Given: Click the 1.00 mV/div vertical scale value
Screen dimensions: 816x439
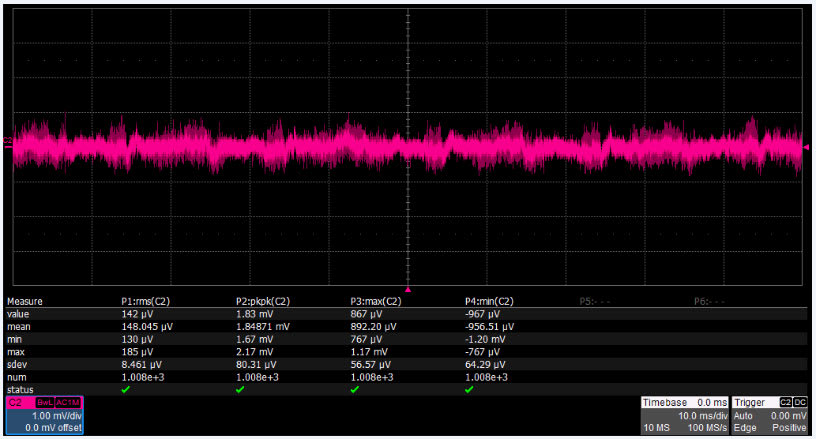Looking at the screenshot, I should tap(57, 416).
